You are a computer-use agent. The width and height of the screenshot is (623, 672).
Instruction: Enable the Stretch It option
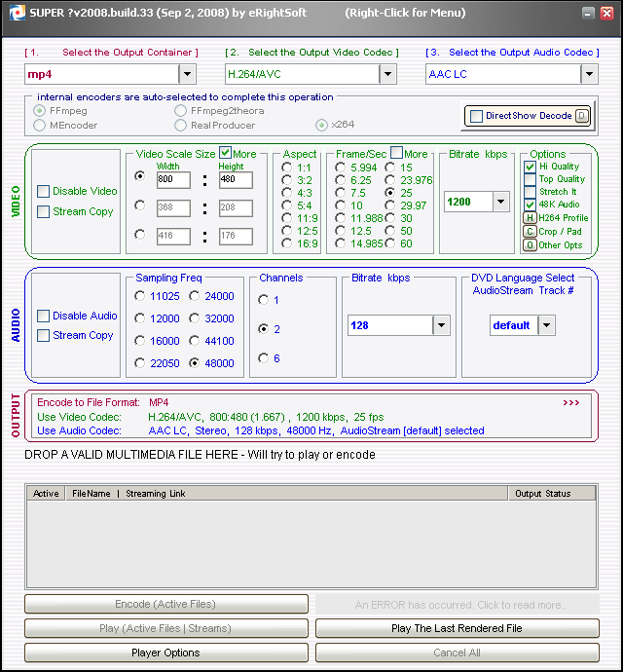click(x=530, y=192)
